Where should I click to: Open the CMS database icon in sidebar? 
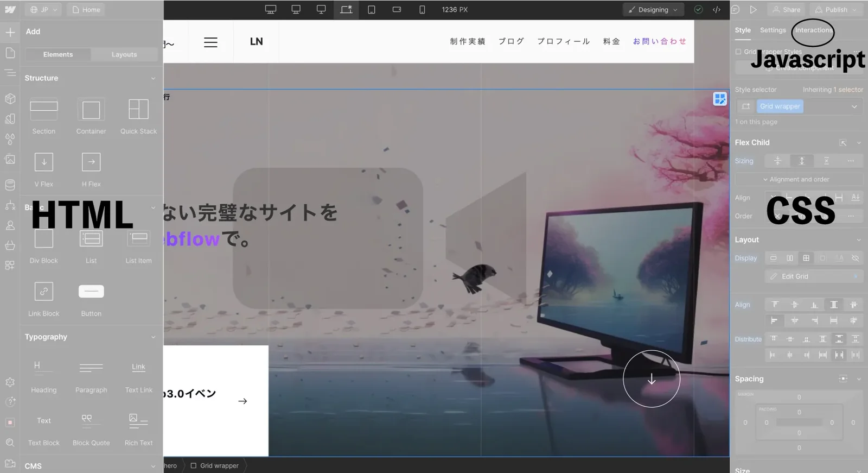pyautogui.click(x=10, y=185)
